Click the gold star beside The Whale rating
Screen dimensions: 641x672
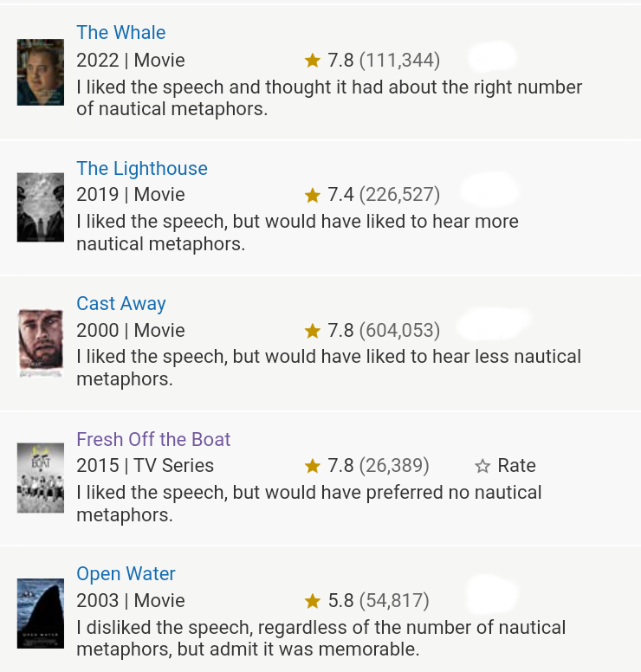[313, 61]
